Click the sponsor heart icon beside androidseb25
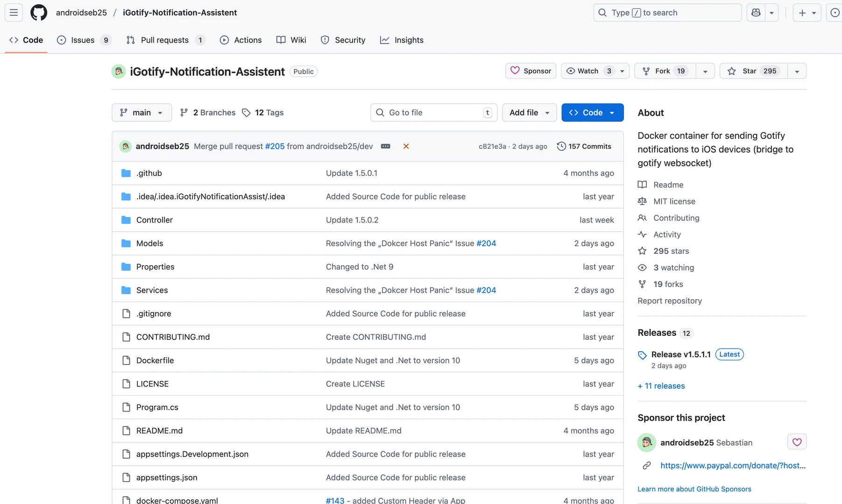This screenshot has width=842, height=504. (797, 442)
